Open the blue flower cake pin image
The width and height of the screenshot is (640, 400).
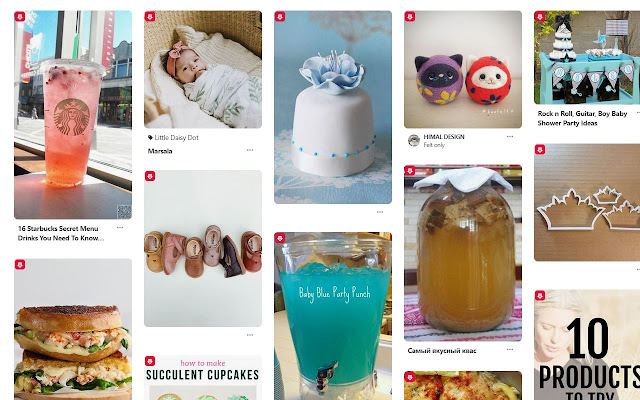(x=333, y=107)
